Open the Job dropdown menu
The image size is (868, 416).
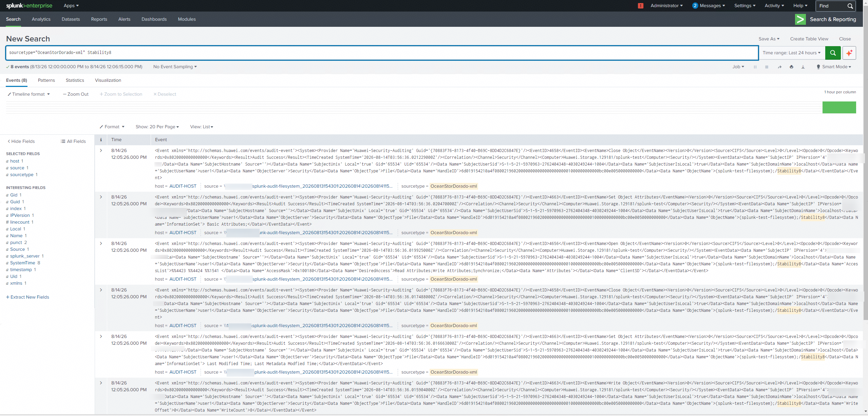pos(738,67)
